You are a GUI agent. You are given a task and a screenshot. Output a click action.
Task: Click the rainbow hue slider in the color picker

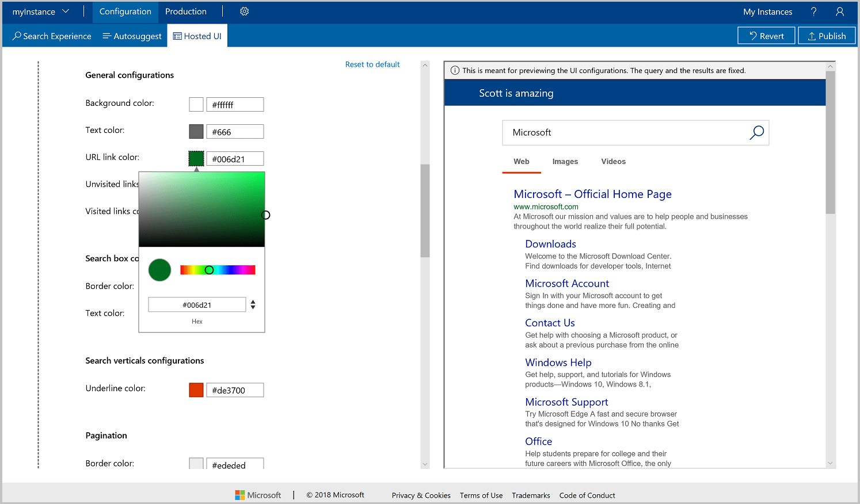[218, 269]
